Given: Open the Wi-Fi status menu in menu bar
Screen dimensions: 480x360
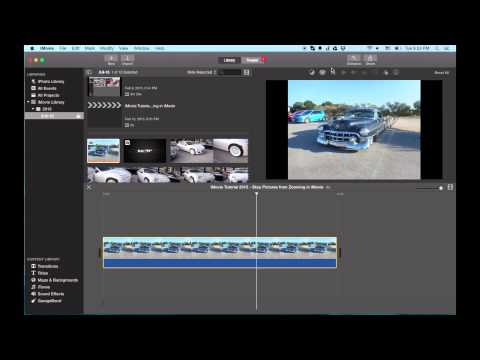Looking at the screenshot, I should tap(369, 48).
